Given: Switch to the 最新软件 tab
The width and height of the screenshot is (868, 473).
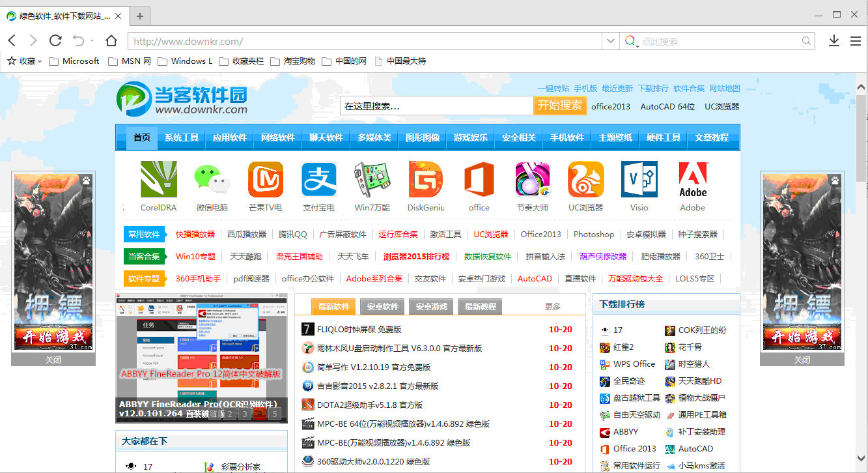Looking at the screenshot, I should point(333,306).
